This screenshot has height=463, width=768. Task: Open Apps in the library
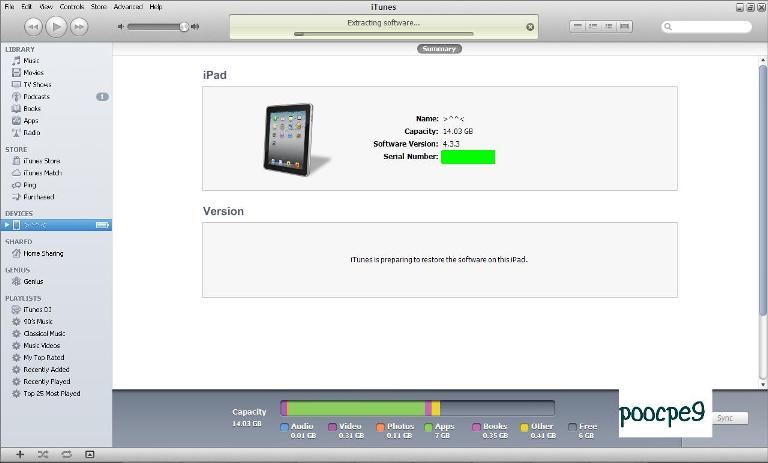30,121
